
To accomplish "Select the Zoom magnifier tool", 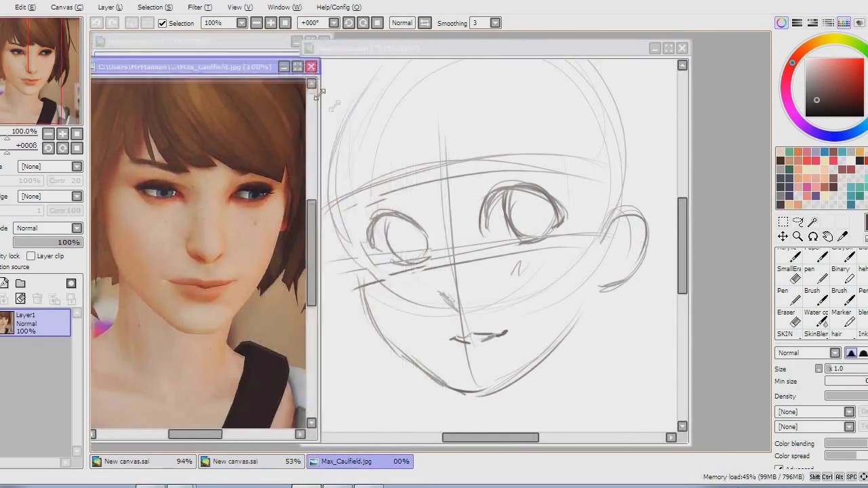I will (x=798, y=237).
